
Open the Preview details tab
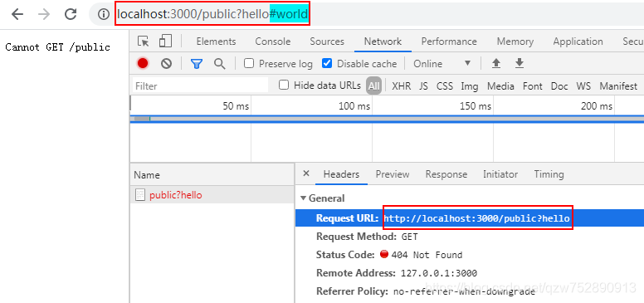tap(393, 174)
